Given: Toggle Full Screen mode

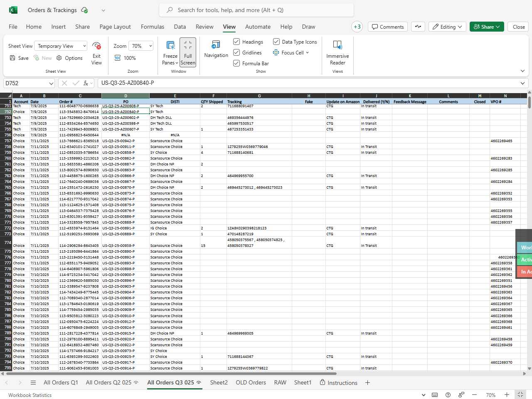Looking at the screenshot, I should [188, 52].
